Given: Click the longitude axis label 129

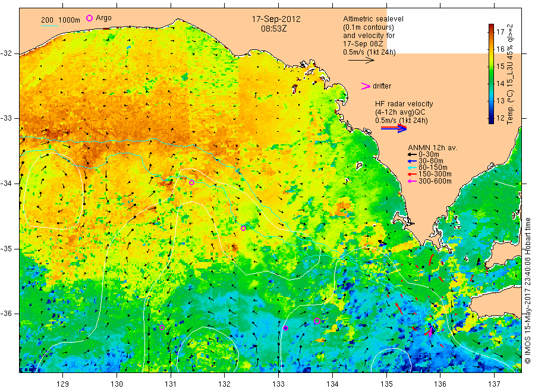Looking at the screenshot, I should coord(63,384).
